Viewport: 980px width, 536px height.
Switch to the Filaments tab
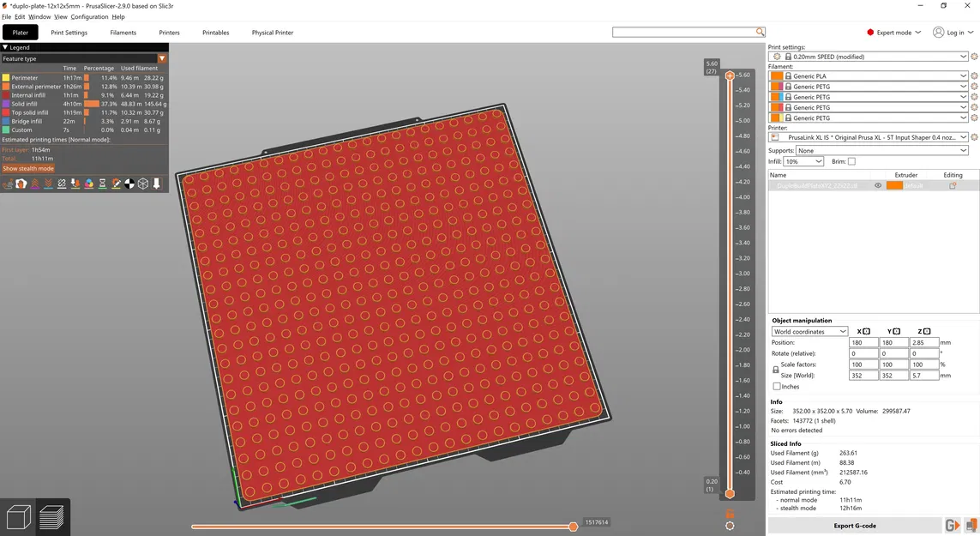click(123, 33)
